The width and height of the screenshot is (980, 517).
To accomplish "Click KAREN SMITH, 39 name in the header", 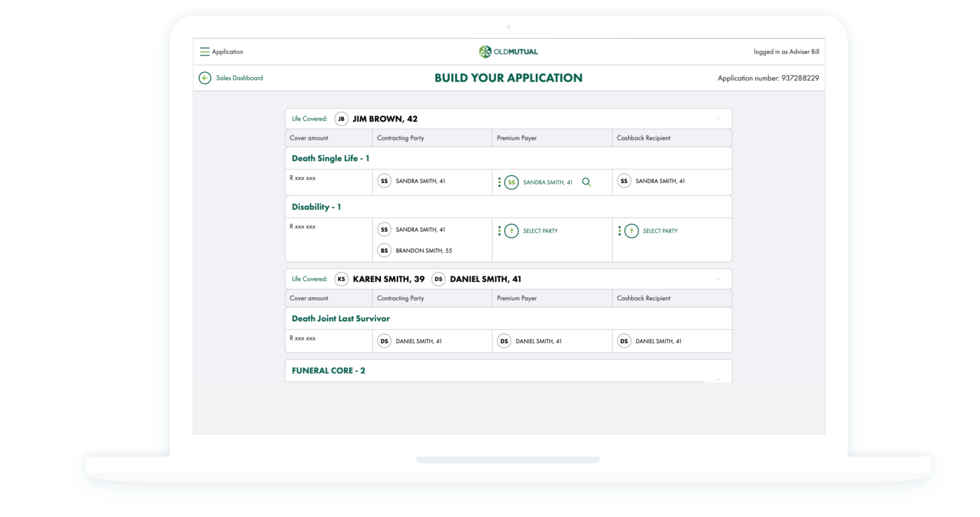I will [389, 279].
